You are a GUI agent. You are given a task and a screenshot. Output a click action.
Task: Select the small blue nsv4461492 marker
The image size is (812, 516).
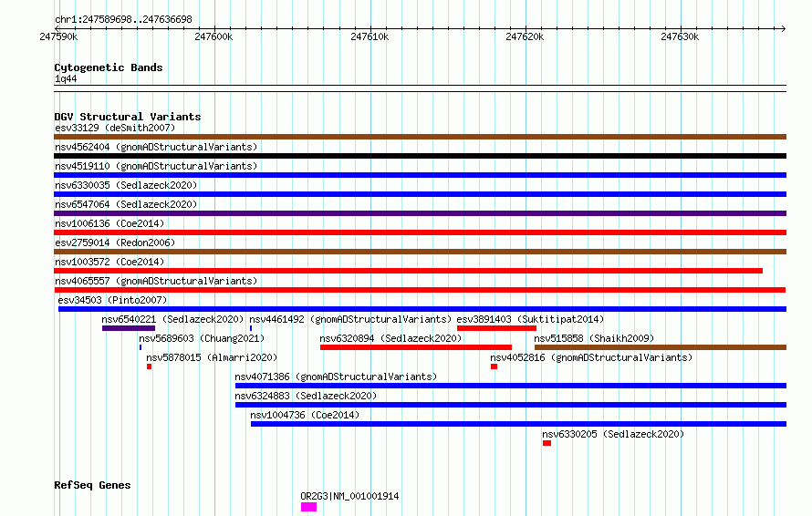pyautogui.click(x=251, y=328)
